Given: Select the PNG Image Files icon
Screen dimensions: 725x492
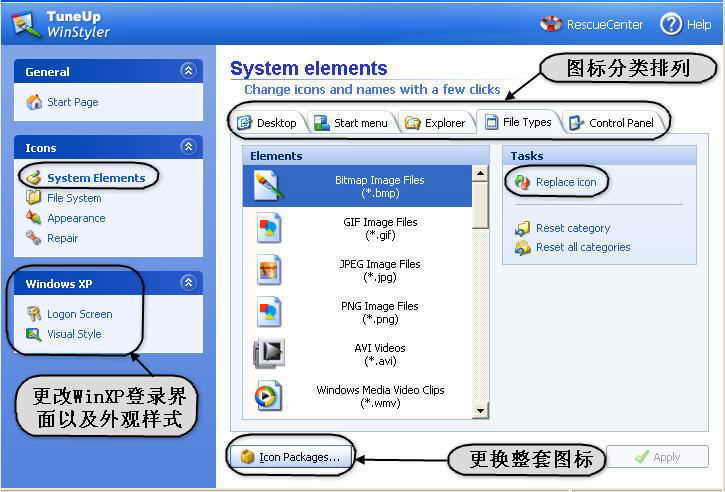Looking at the screenshot, I should tap(268, 312).
